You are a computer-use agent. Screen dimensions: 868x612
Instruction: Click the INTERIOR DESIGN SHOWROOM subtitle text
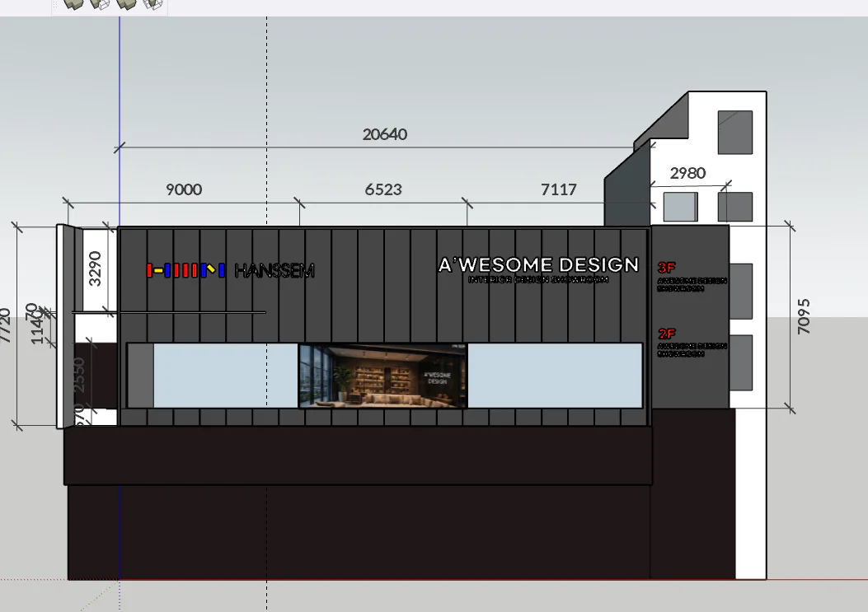[538, 280]
